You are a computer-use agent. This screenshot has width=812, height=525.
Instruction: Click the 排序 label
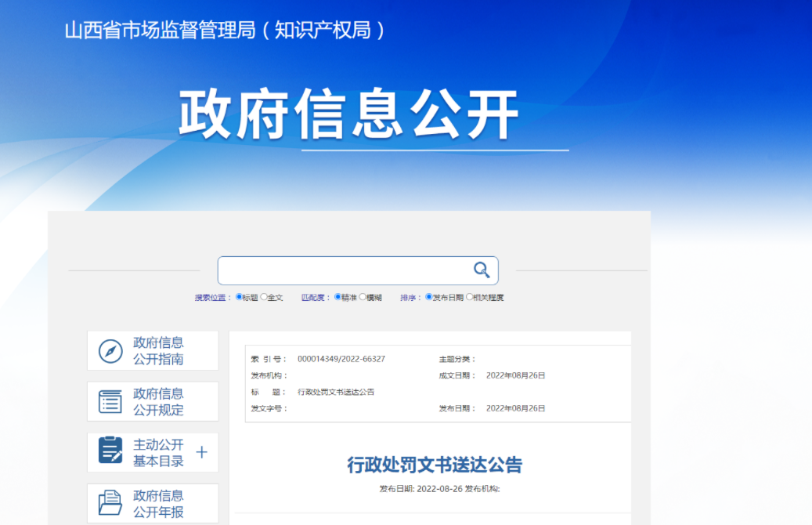pyautogui.click(x=410, y=298)
